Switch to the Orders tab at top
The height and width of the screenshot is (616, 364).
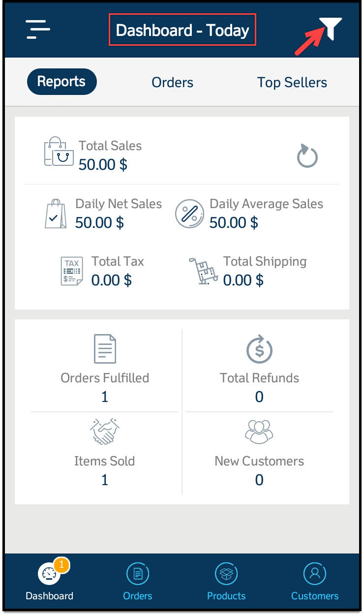(x=173, y=82)
